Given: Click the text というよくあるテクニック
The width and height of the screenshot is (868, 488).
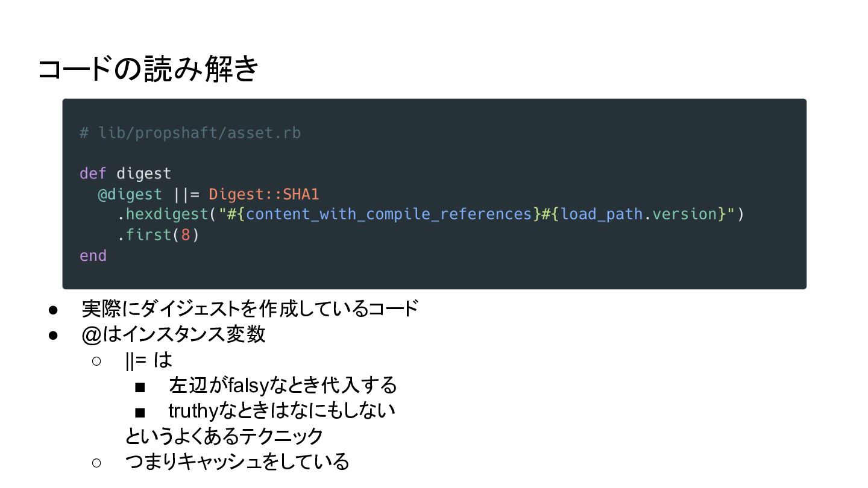Looking at the screenshot, I should pyautogui.click(x=224, y=436).
